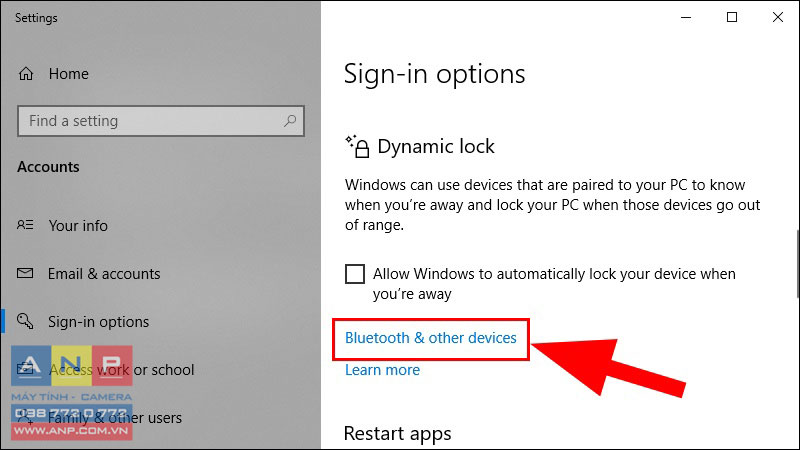Click the search magnifier icon

tap(290, 121)
